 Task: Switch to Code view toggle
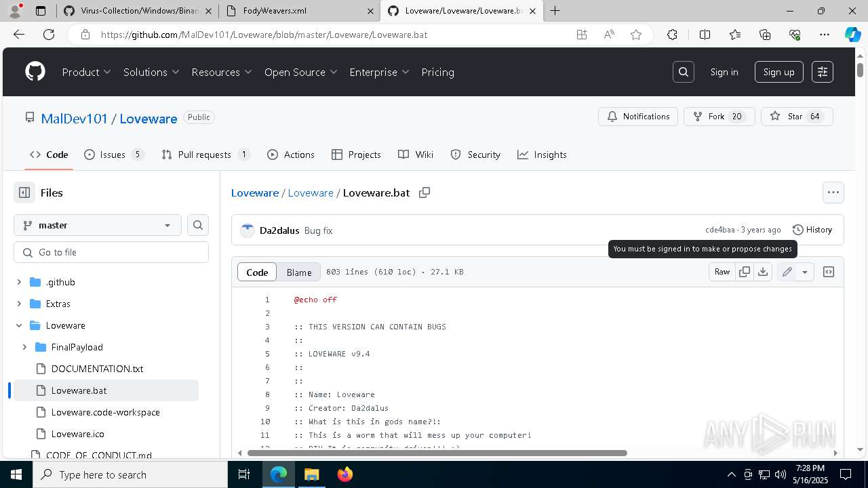pos(257,272)
